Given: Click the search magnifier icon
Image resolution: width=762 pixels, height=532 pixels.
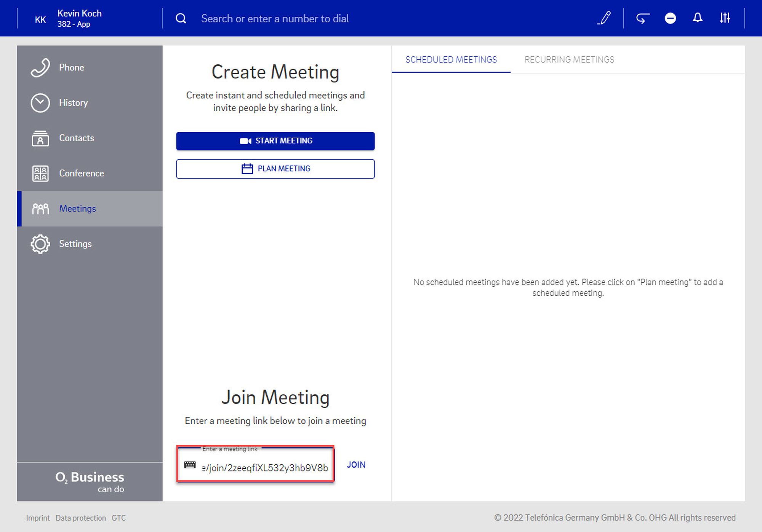Looking at the screenshot, I should point(181,18).
